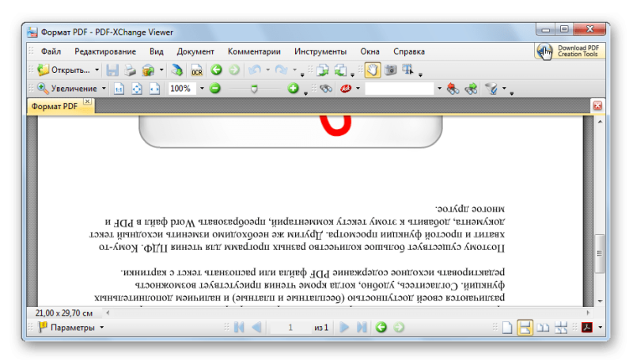Click green back arrow in bottom navigation bar

tap(381, 328)
